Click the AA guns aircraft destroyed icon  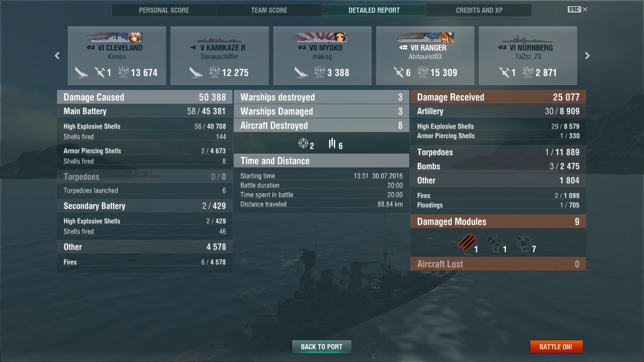tap(332, 143)
